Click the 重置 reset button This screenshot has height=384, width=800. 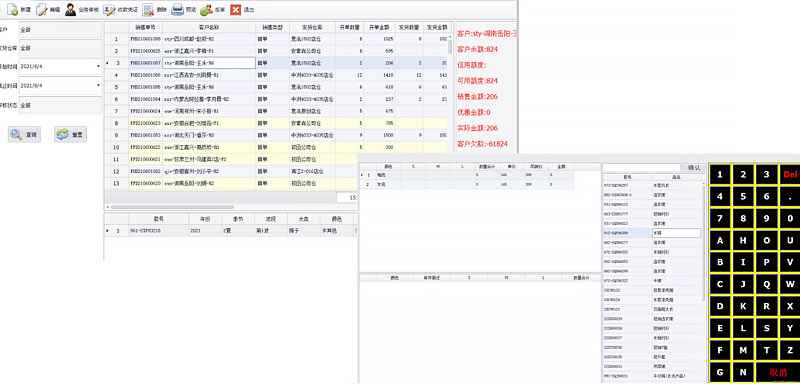pos(70,135)
